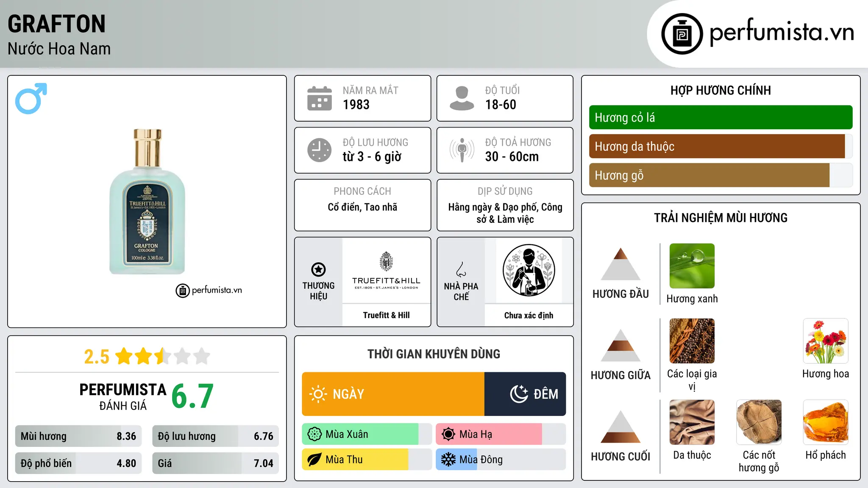Click the Hương đầu pyramid icon

tap(620, 264)
